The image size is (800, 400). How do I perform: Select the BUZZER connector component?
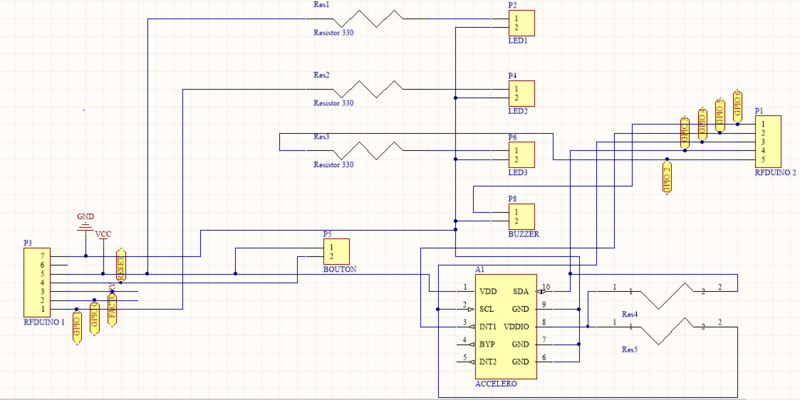(x=521, y=216)
